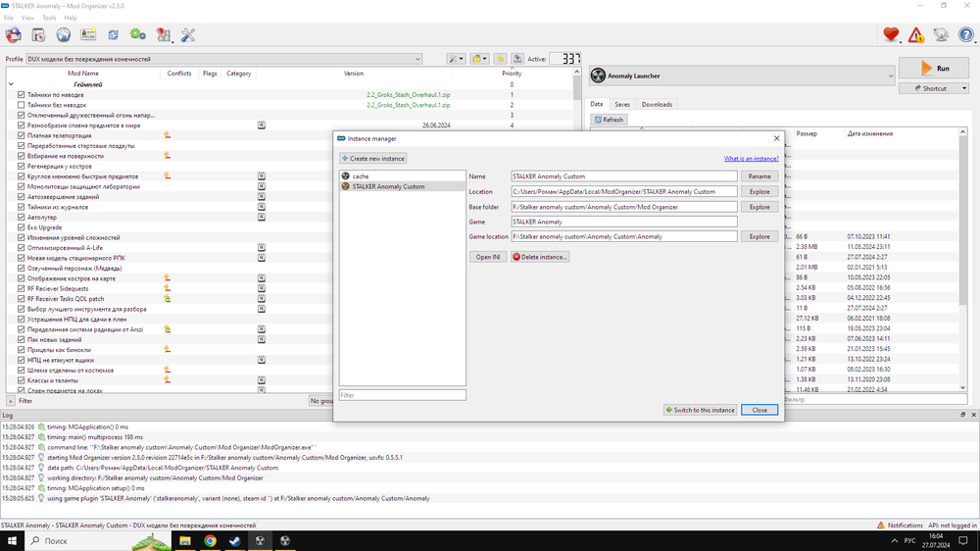Click the red heart endorse icon

(x=891, y=35)
